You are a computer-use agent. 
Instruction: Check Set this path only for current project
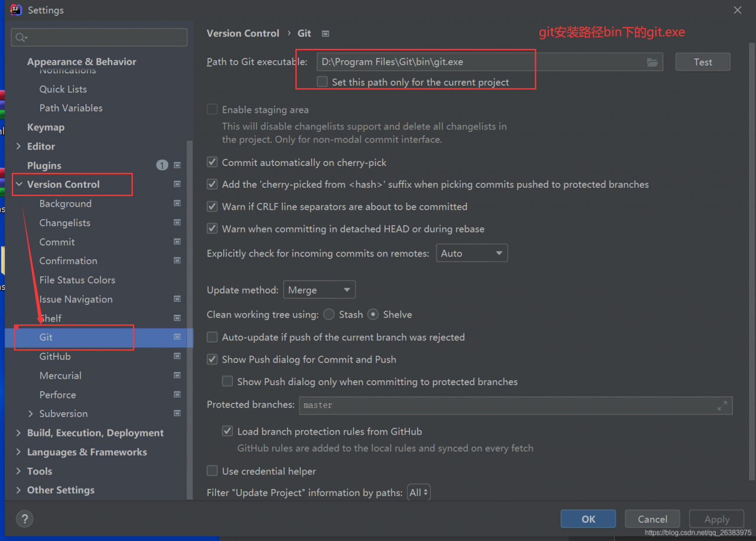(x=322, y=82)
